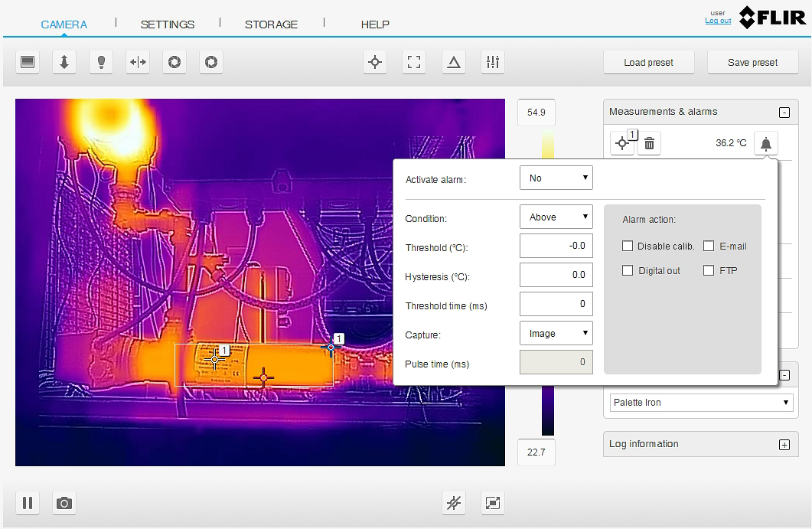Click the Threshold (°C) input field
The width and height of the screenshot is (812, 529).
pos(556,246)
